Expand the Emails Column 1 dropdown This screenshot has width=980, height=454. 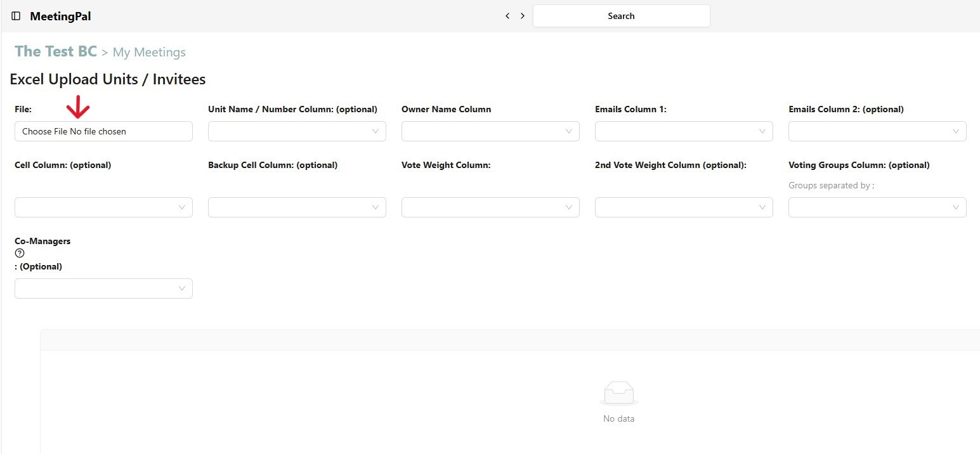pyautogui.click(x=684, y=131)
